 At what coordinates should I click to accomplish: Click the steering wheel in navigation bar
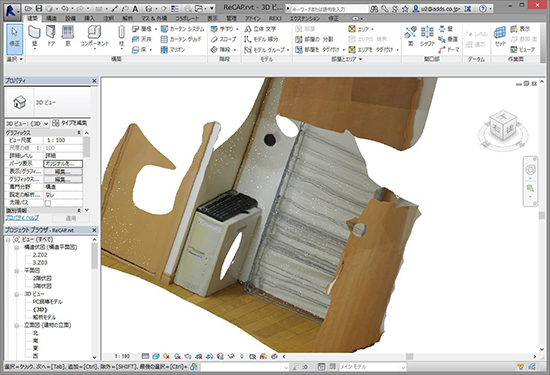tap(530, 170)
